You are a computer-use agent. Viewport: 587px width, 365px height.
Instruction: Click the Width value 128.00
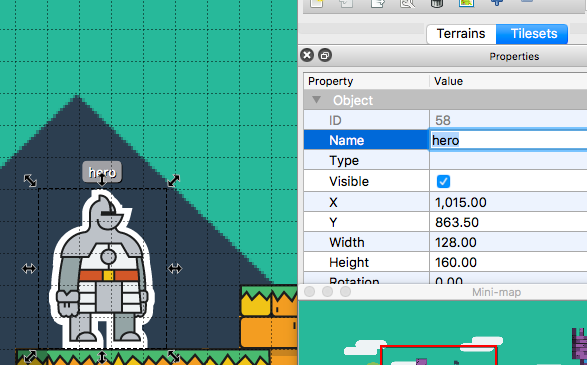click(x=456, y=243)
